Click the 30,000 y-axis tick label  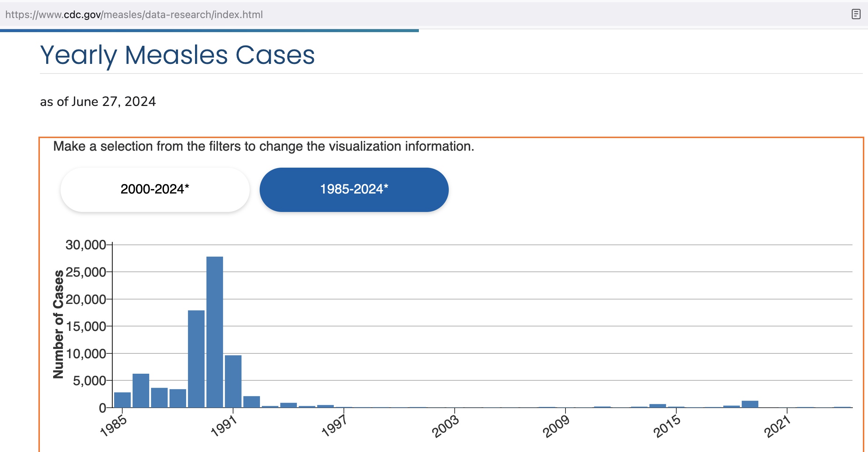pyautogui.click(x=86, y=245)
